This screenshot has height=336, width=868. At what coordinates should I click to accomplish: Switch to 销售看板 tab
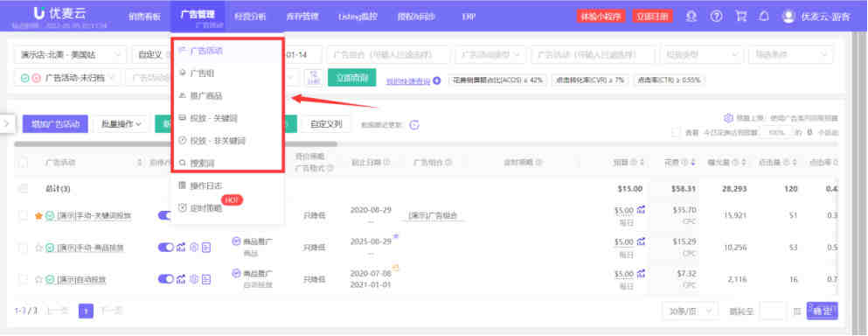pos(144,17)
